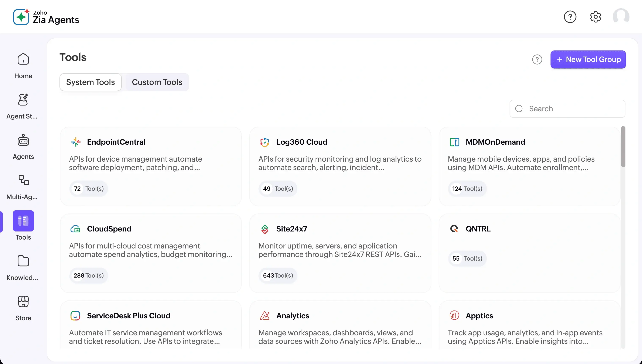642x364 pixels.
Task: Open Knowledge folder icon in sidebar
Action: (x=23, y=261)
